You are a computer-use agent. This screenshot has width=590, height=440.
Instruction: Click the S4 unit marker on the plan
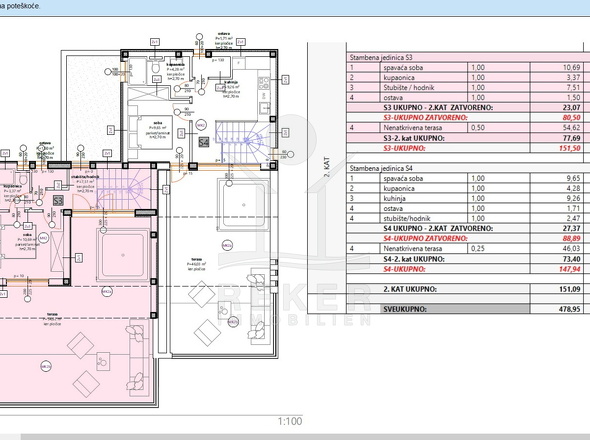point(204,142)
